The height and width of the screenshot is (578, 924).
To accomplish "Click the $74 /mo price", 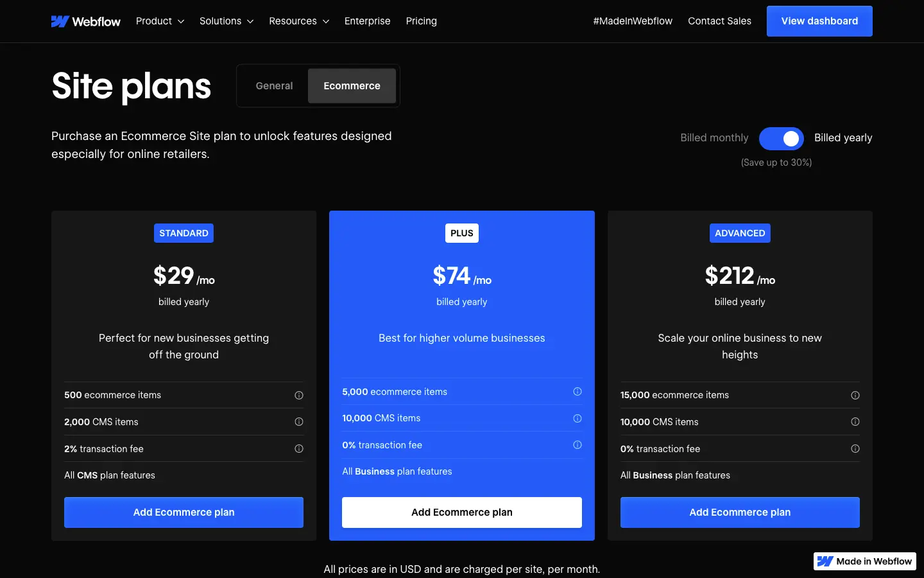I will click(x=462, y=276).
